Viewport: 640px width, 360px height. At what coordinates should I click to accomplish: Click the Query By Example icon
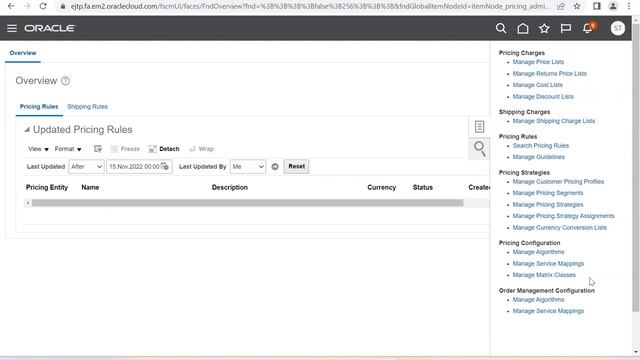pyautogui.click(x=98, y=149)
